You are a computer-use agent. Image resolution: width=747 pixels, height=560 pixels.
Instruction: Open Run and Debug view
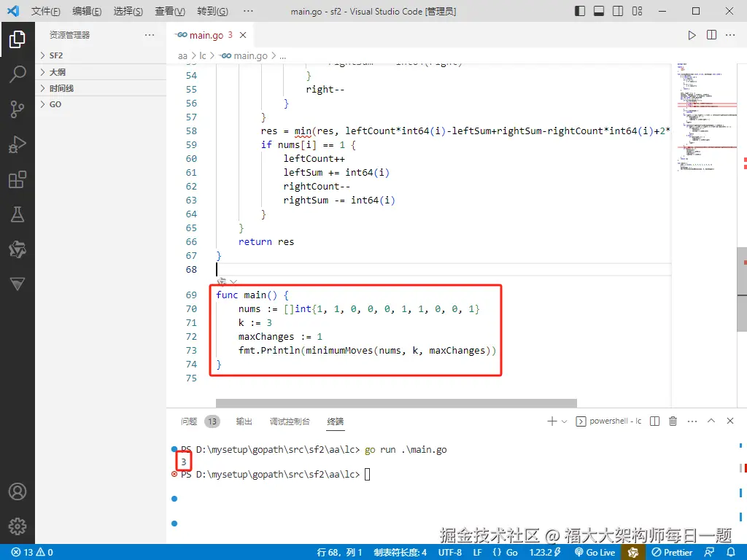18,144
